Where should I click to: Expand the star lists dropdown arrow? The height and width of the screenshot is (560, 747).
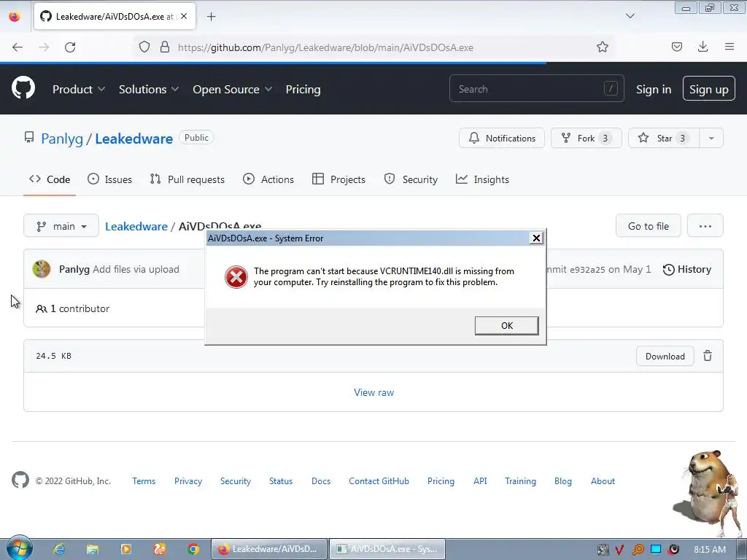pyautogui.click(x=711, y=138)
